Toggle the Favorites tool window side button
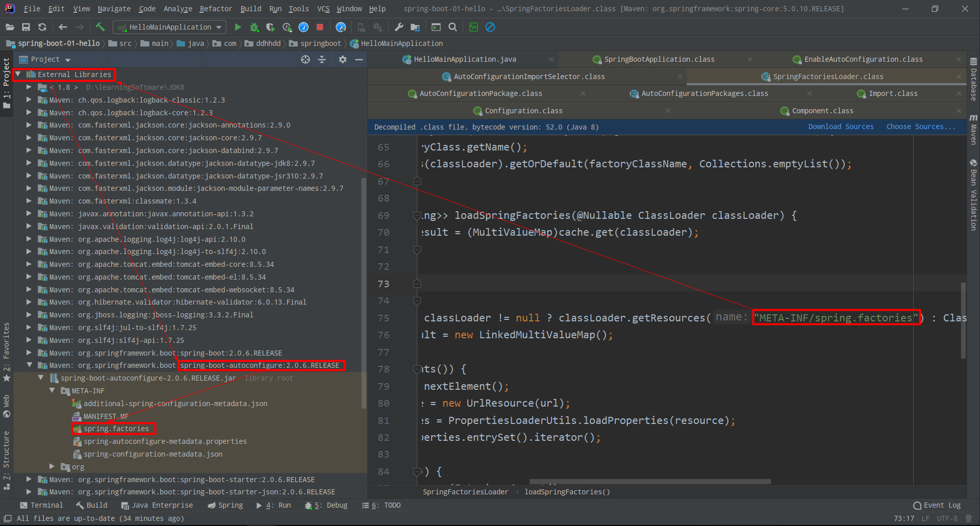Screen dimensions: 980x526 click(x=7, y=352)
